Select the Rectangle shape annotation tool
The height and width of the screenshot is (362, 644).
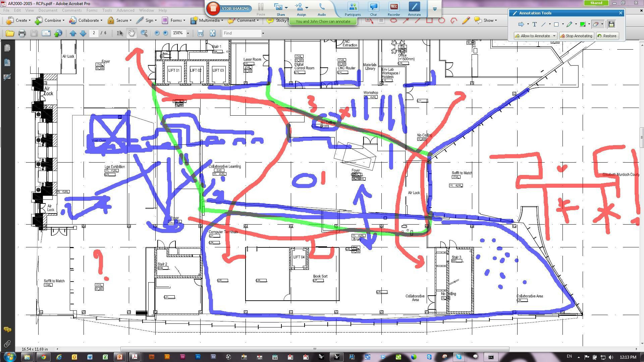[x=556, y=24]
